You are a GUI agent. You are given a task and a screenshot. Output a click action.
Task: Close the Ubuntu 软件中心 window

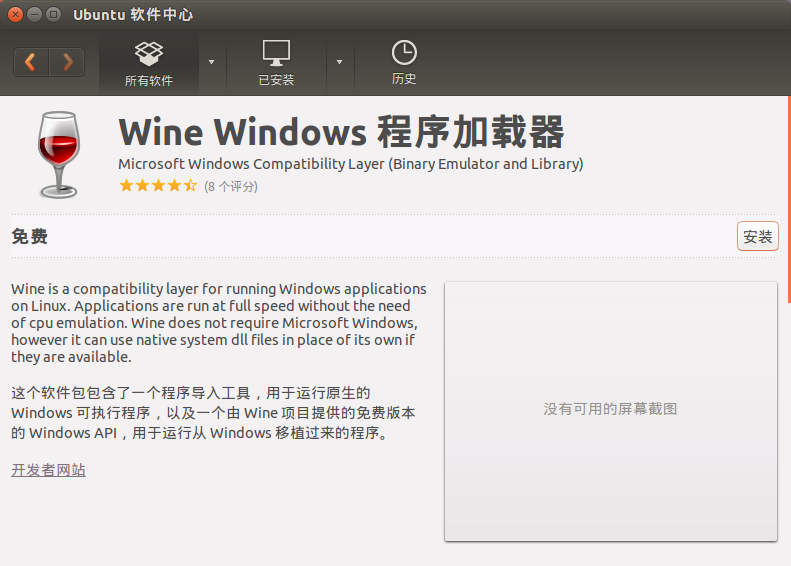coord(15,15)
